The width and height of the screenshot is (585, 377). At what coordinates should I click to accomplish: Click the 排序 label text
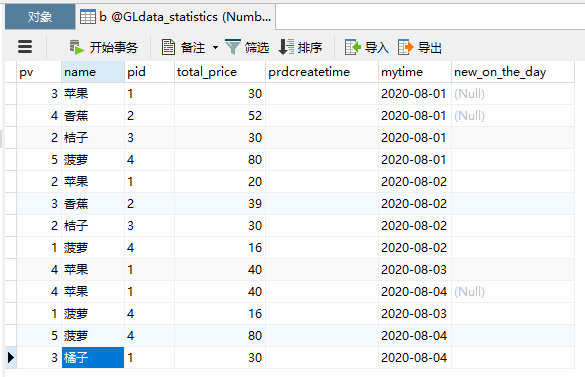[310, 48]
